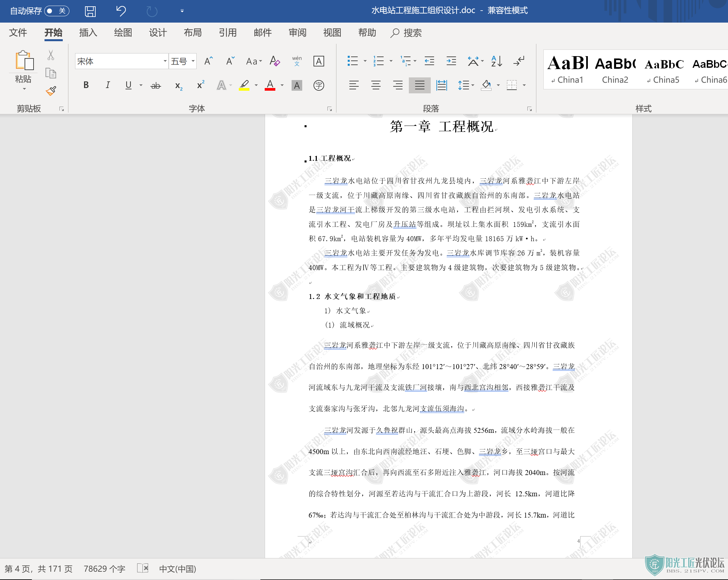The width and height of the screenshot is (728, 580).
Task: Click the 78629 word count indicator
Action: (x=104, y=568)
